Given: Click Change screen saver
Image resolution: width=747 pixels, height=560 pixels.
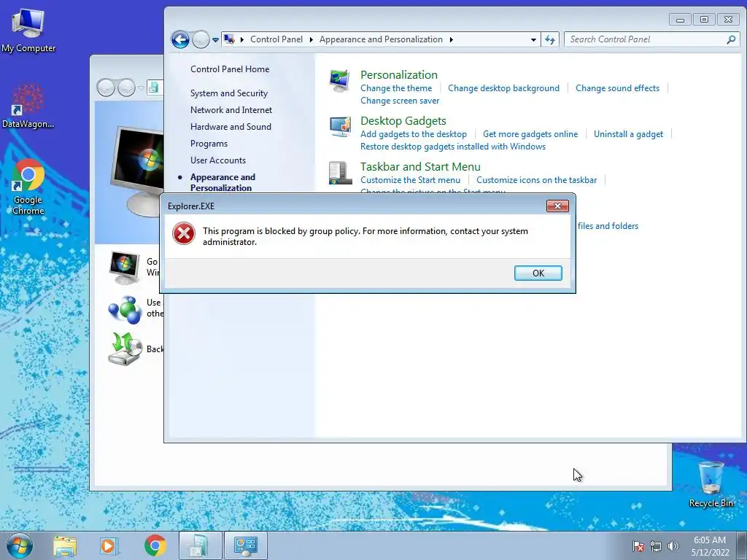Looking at the screenshot, I should click(400, 101).
